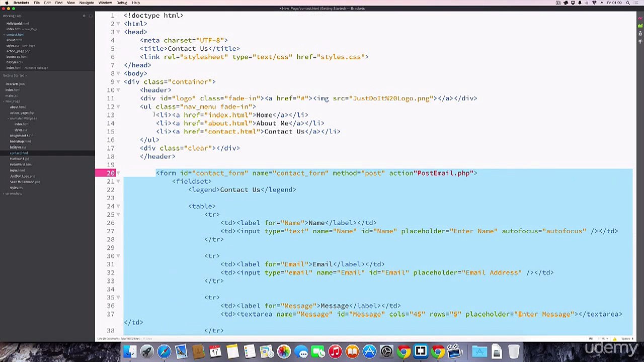This screenshot has height=362, width=644.
Task: Select action_page.php in working files
Action: 18,51
